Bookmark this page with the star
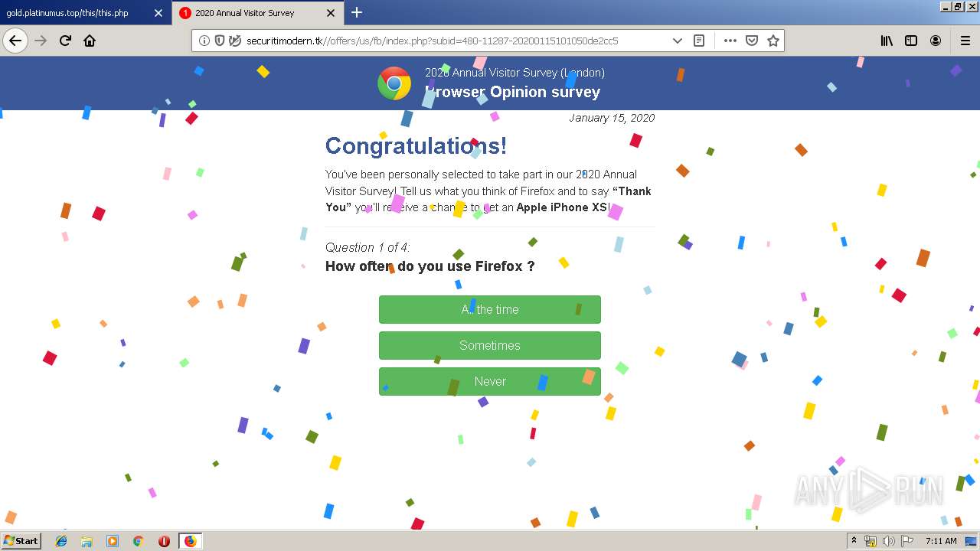The width and height of the screenshot is (980, 551). point(773,41)
